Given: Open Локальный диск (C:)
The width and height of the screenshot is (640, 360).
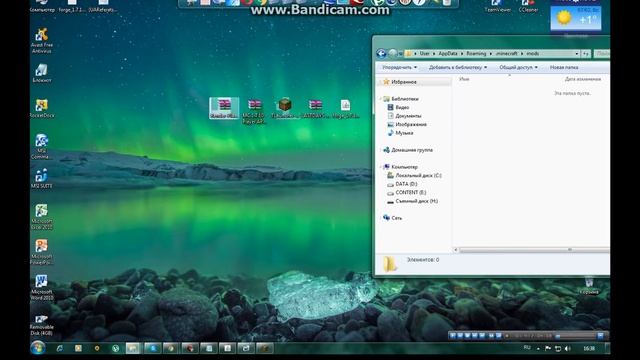Looking at the screenshot, I should tap(418, 176).
